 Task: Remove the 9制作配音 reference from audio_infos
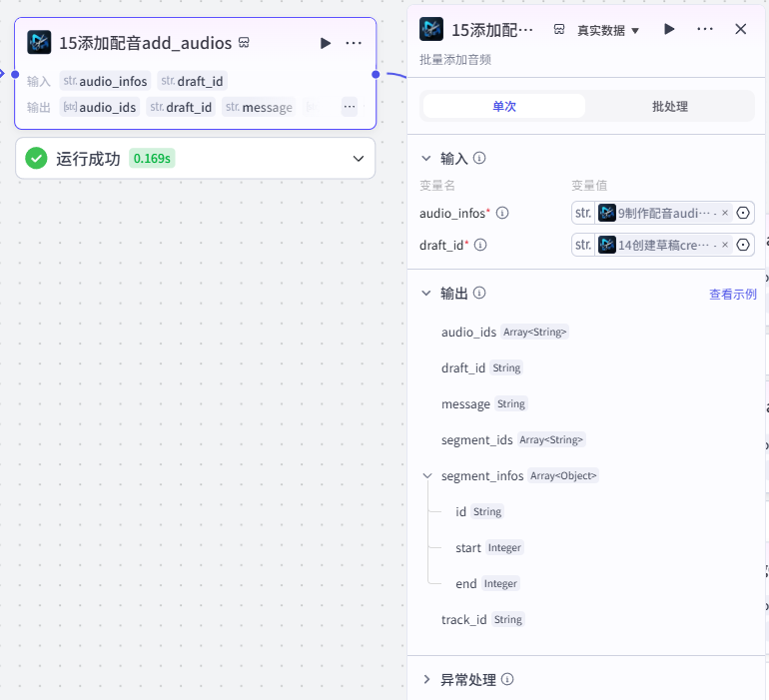[725, 213]
